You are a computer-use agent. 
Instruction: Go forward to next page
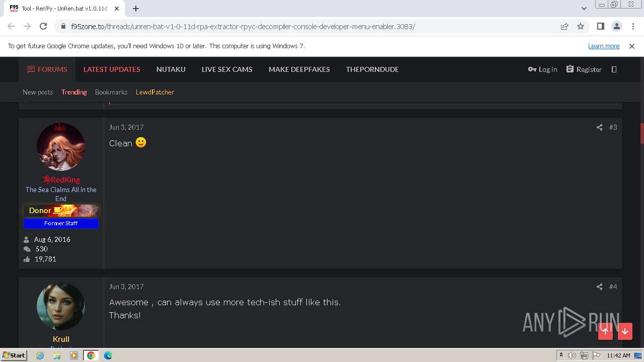tap(27, 26)
